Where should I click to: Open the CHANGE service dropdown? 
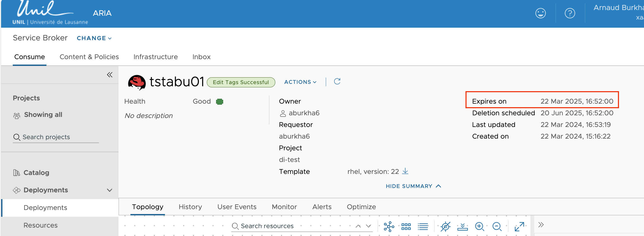click(94, 38)
